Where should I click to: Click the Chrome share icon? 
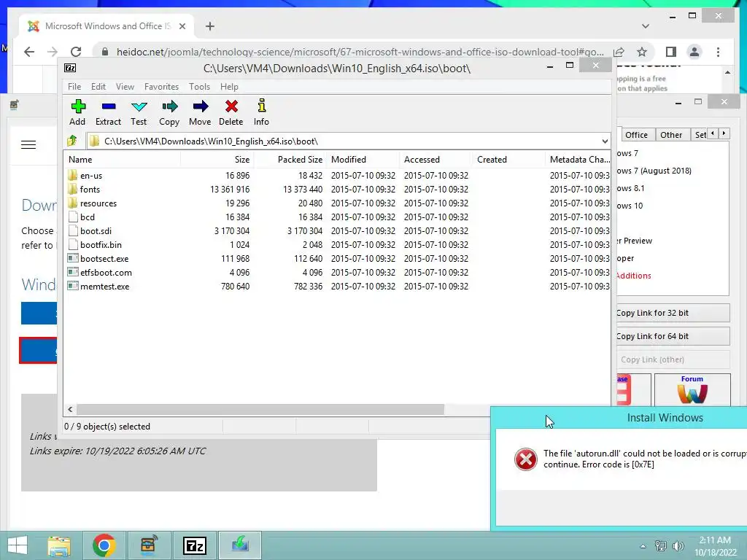click(619, 52)
